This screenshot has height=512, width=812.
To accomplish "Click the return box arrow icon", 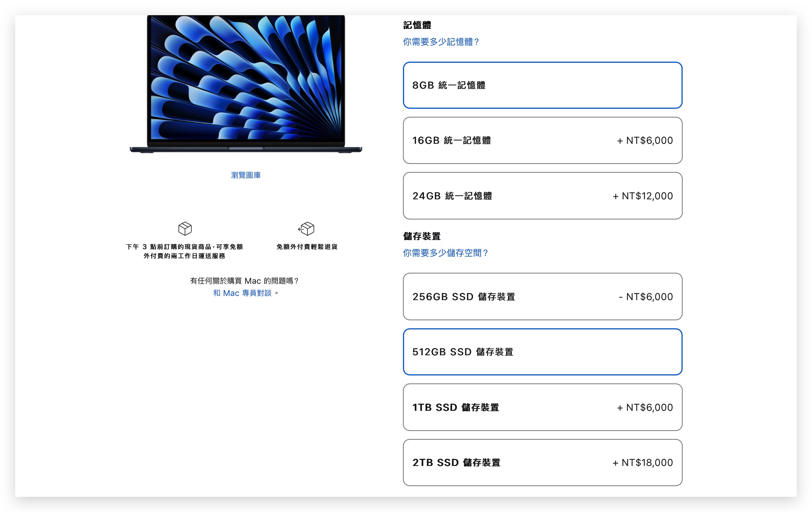I will tap(306, 229).
